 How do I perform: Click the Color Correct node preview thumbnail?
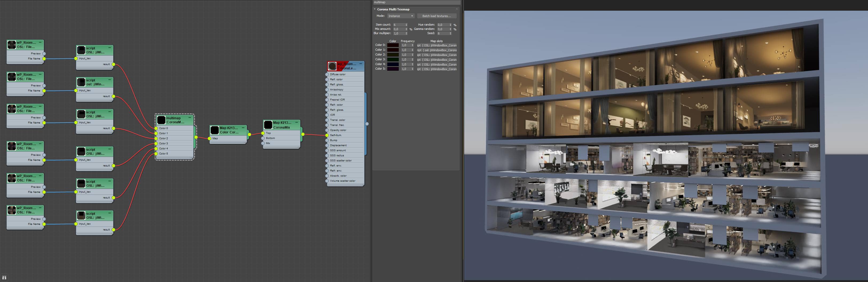point(215,130)
